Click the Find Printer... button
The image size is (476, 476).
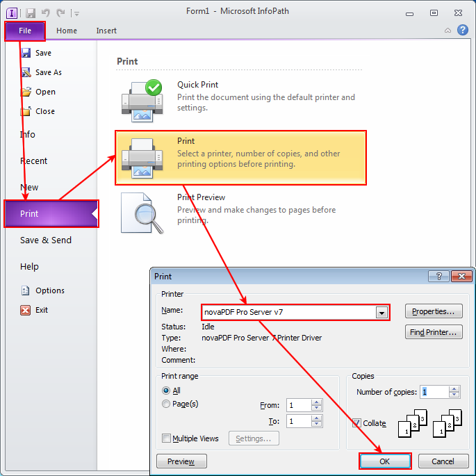pos(434,332)
